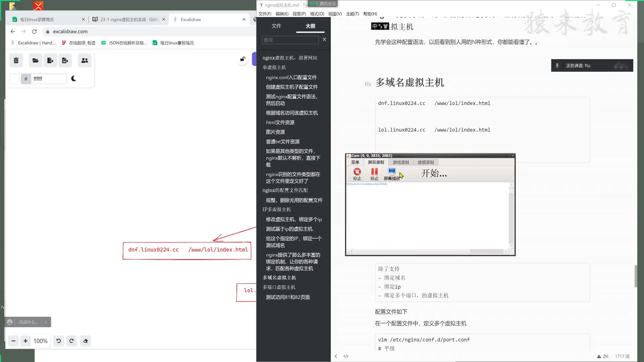Jump to outline item 创建虚拟主机子配置文件
644x362 pixels.
(292, 87)
